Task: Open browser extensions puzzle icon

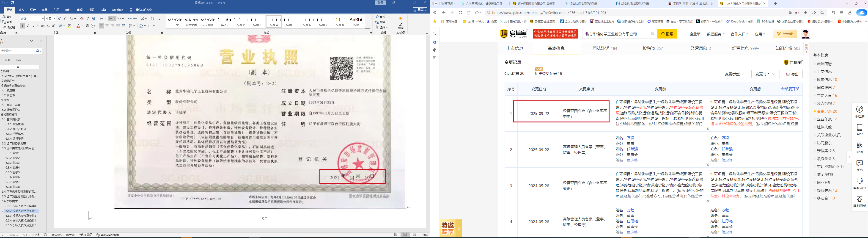Action: (x=833, y=13)
